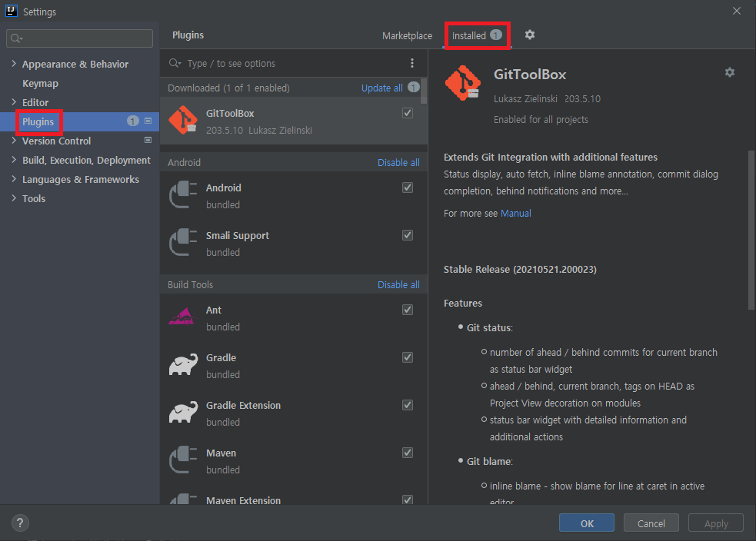Click the large GitToolBox logo in details
Viewport: 756px width, 541px height.
coord(463,83)
